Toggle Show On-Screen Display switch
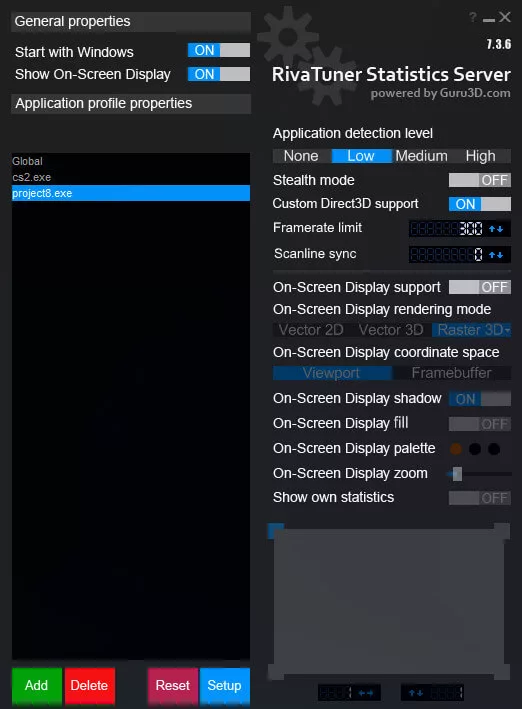 [x=219, y=74]
